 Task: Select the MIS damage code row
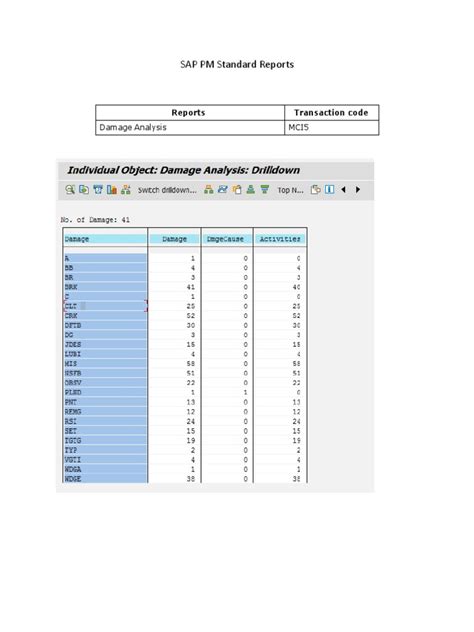[105, 364]
